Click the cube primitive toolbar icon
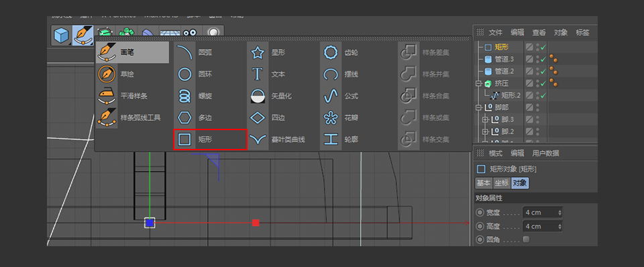This screenshot has width=644, height=267. pyautogui.click(x=62, y=36)
